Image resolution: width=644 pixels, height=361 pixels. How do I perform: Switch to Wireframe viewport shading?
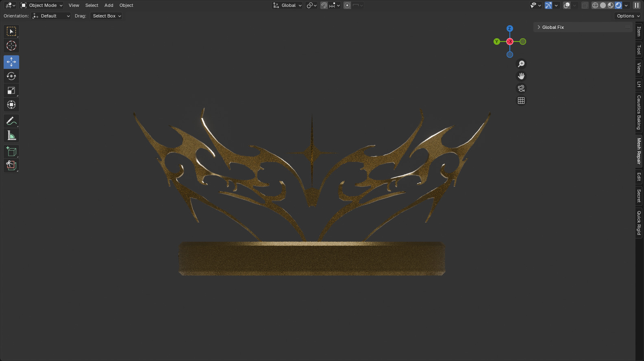[595, 5]
